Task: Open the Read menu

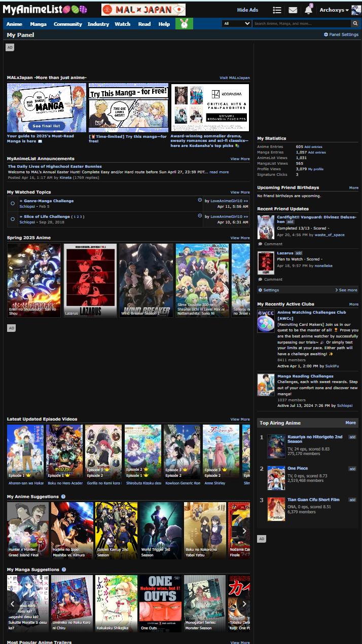Action: pos(144,24)
